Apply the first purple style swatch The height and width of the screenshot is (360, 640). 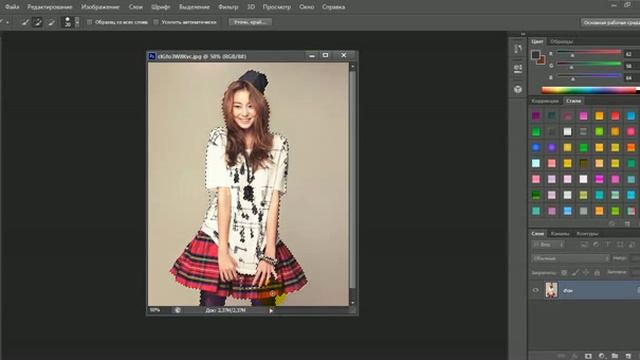(536, 116)
